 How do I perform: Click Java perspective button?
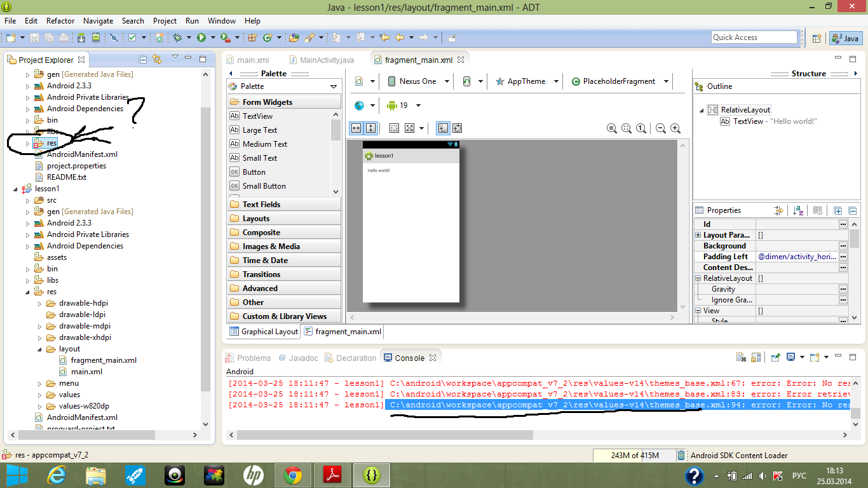(x=845, y=38)
